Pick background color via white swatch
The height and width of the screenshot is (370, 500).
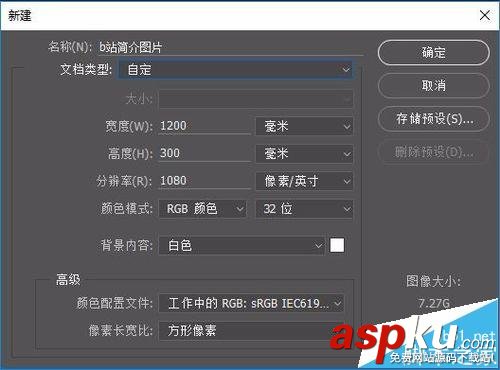[337, 245]
